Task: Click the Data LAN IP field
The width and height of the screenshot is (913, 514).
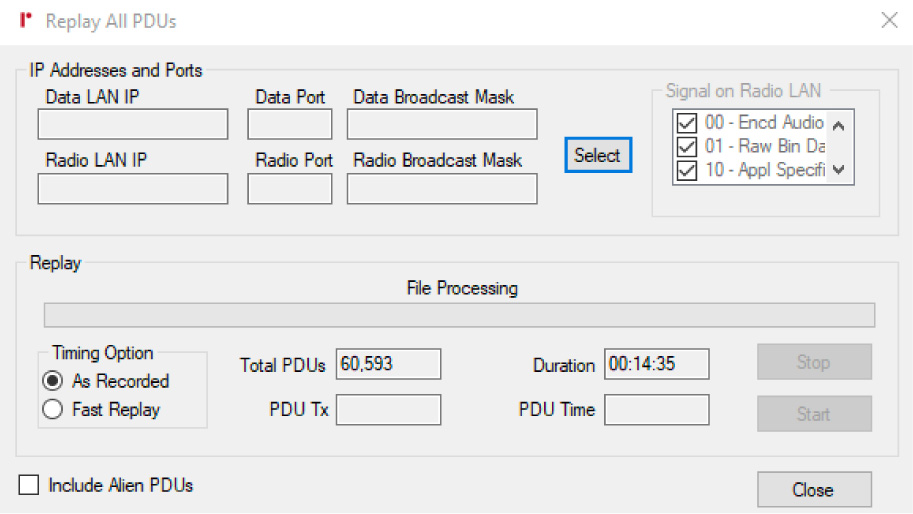Action: pyautogui.click(x=133, y=124)
